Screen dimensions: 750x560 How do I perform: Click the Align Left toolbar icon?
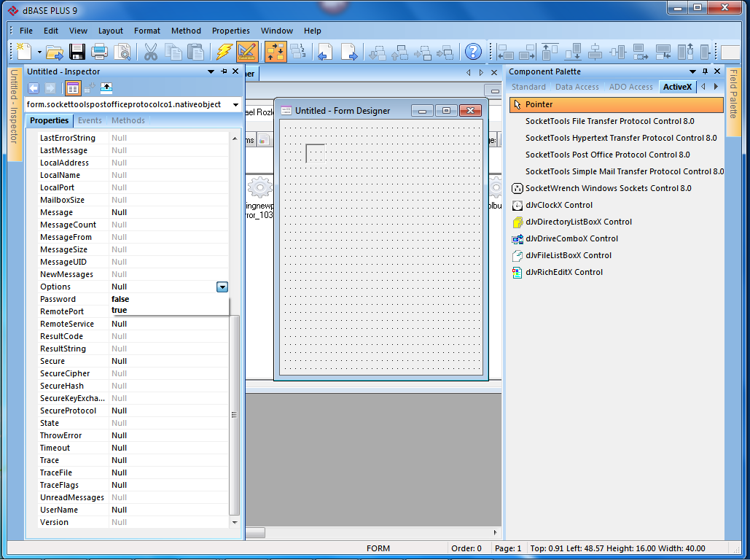pos(504,52)
